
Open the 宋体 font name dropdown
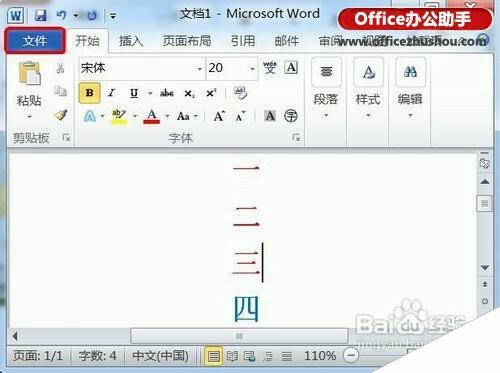click(199, 69)
